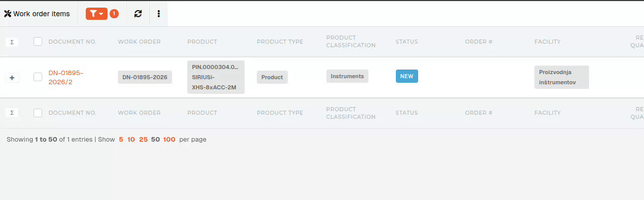
Task: Click the DN-01895-2026 work order tag
Action: tap(145, 77)
